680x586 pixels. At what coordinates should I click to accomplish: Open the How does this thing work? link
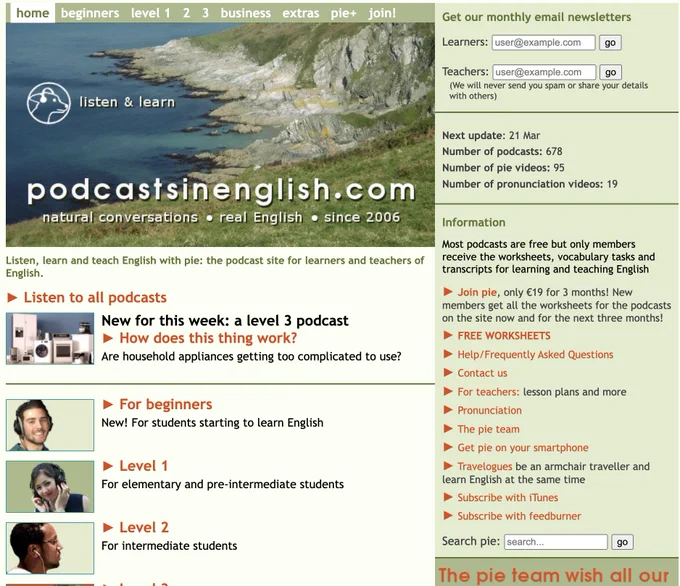(x=208, y=338)
